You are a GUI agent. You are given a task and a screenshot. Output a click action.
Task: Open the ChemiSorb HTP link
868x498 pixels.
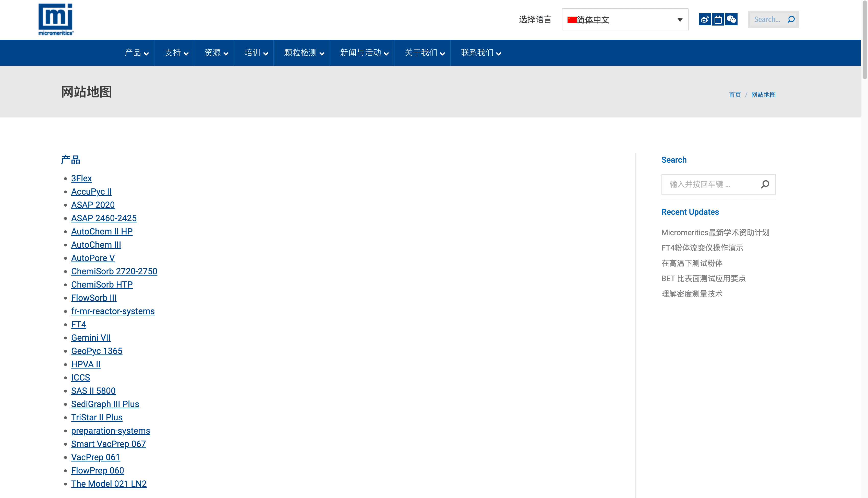[x=102, y=285]
